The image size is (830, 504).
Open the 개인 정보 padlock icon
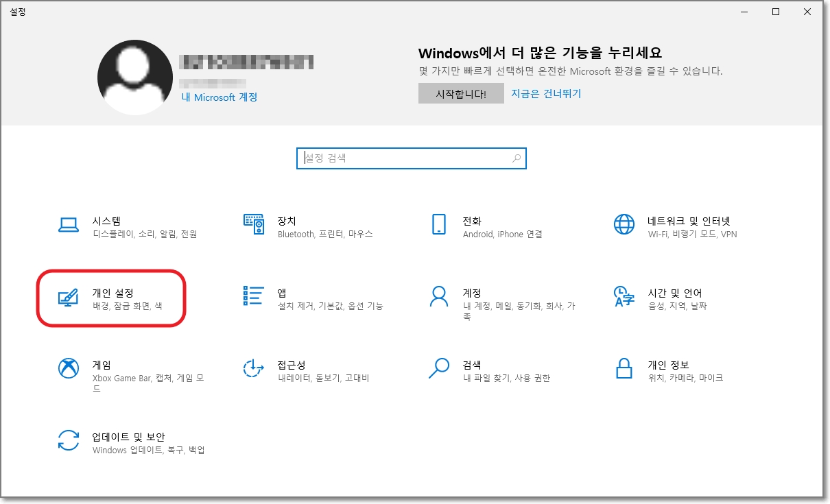point(624,368)
